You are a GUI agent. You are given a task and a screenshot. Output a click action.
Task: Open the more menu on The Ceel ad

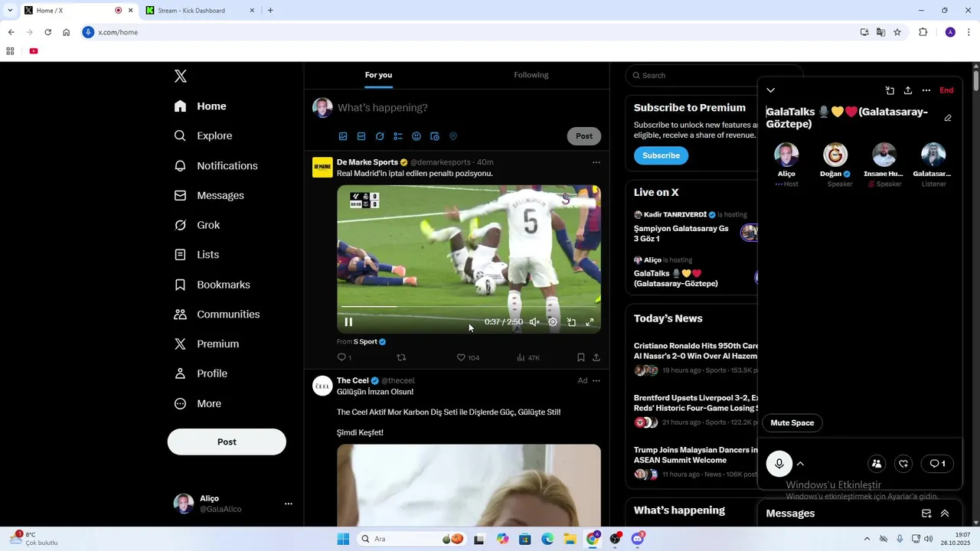(x=596, y=380)
